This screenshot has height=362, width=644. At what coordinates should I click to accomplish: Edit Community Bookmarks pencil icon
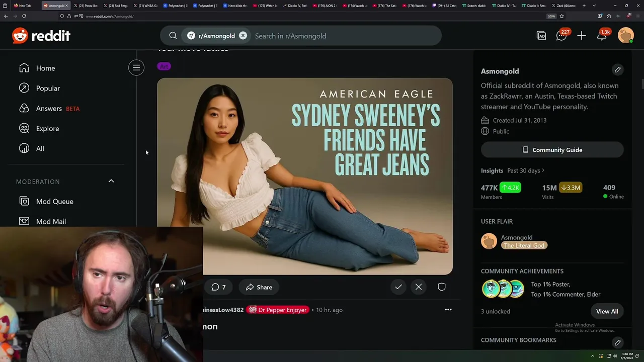pos(618,342)
